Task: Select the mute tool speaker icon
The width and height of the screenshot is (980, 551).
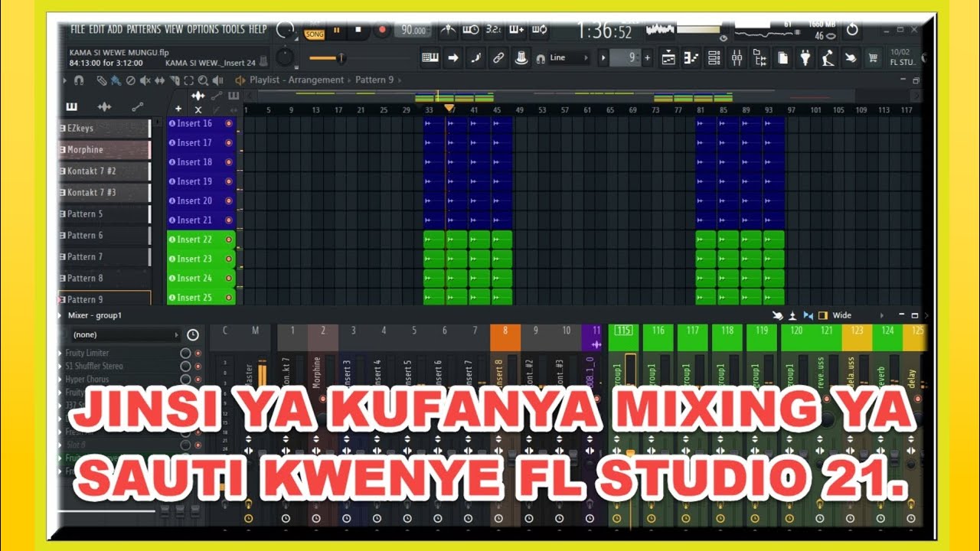Action: (145, 80)
